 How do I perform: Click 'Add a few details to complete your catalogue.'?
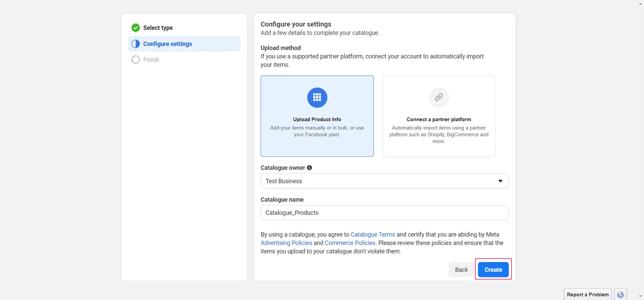point(320,33)
